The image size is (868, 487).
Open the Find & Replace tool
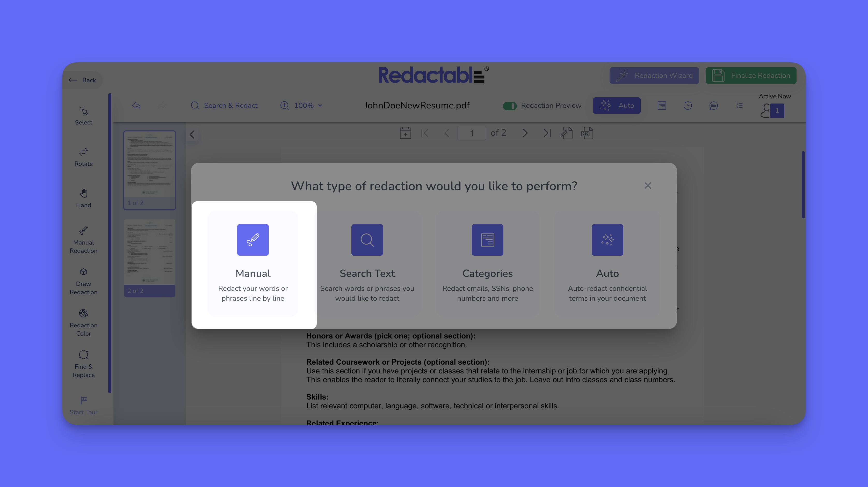[x=83, y=364]
